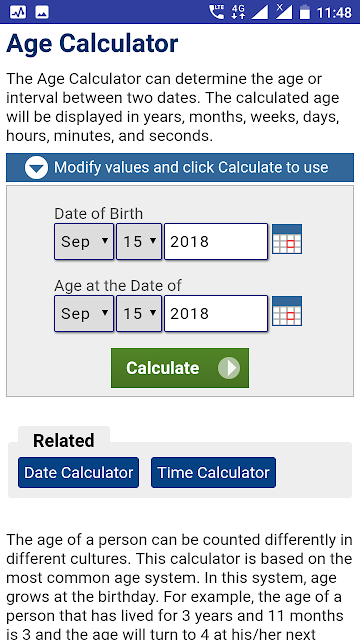Viewport: 360px width, 640px height.
Task: Tap the play arrow on the Calculate button
Action: pos(229,368)
